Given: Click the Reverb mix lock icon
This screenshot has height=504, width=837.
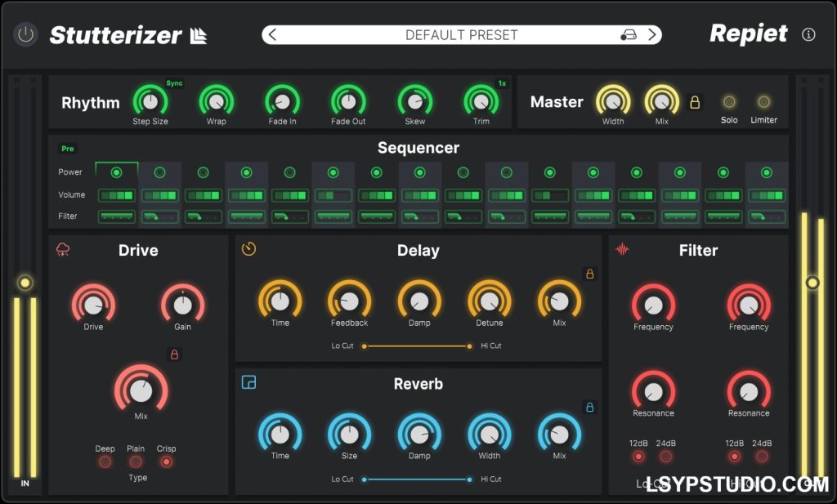Looking at the screenshot, I should [x=590, y=408].
